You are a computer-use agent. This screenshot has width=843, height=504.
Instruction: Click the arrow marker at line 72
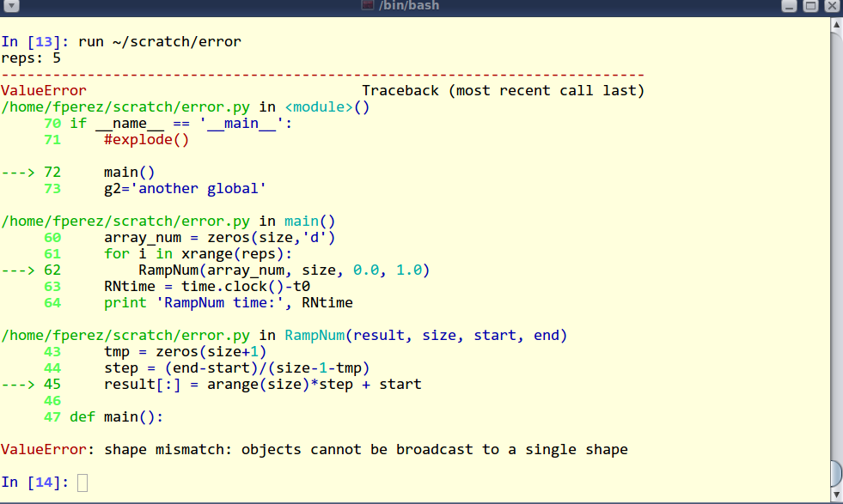tap(17, 172)
